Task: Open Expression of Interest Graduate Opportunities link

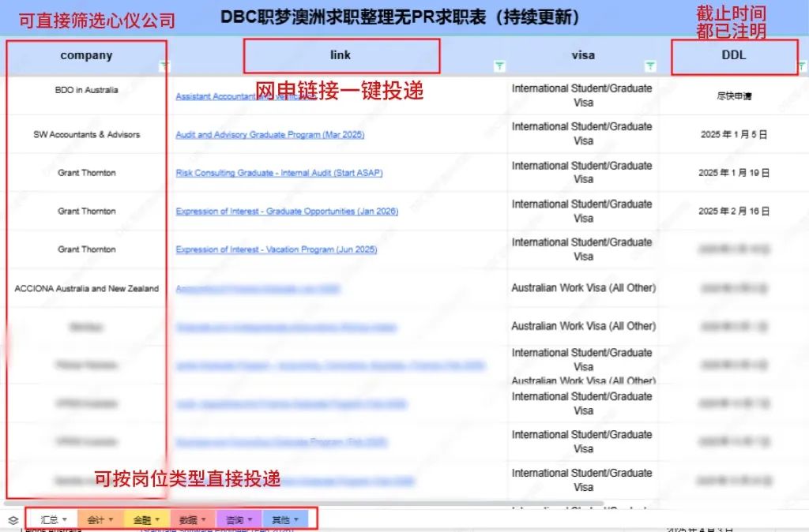Action: [287, 212]
